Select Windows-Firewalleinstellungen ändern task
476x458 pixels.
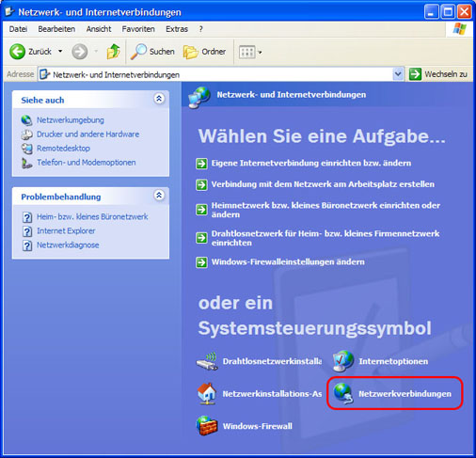tap(288, 261)
